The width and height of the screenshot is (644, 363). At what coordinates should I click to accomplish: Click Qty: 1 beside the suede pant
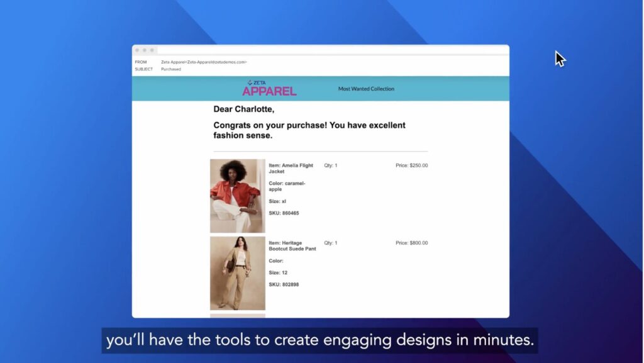(x=330, y=243)
